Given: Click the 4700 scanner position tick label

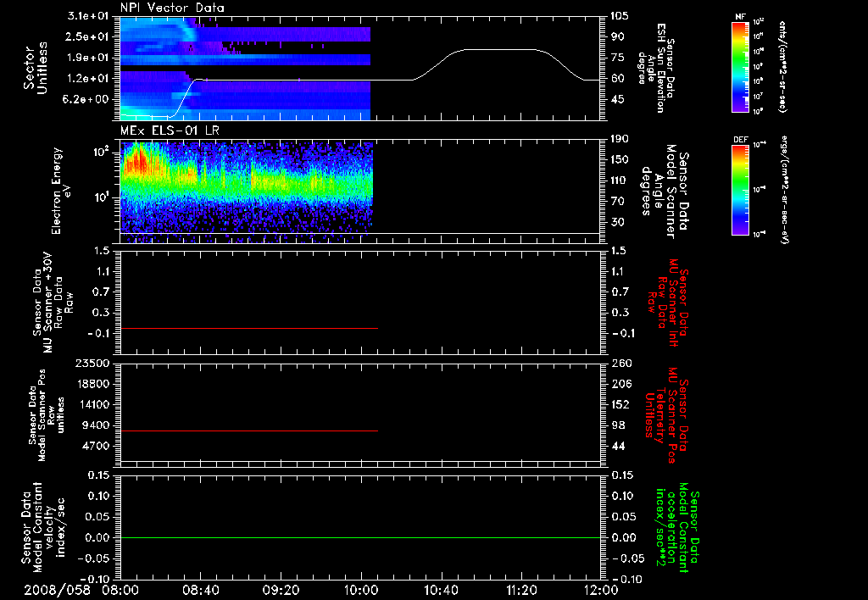Looking at the screenshot, I should (95, 446).
